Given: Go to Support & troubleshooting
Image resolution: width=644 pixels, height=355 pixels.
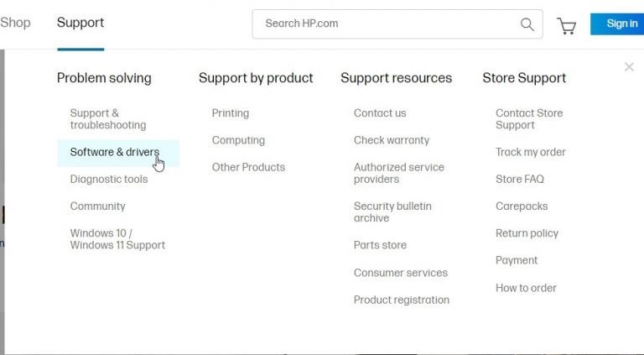Looking at the screenshot, I should (x=107, y=119).
